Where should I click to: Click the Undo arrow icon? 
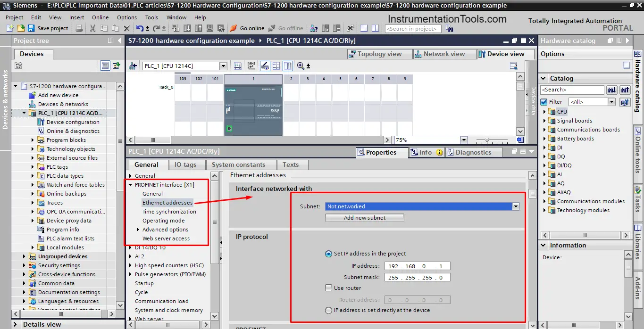[x=140, y=28]
